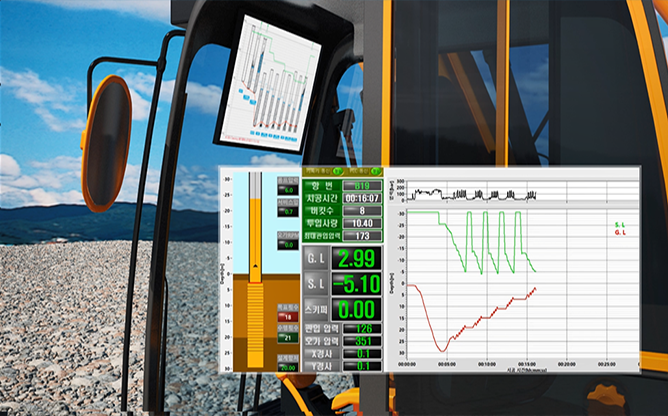Click the G. L button
Viewport: 668px width, 416px height.
pos(316,258)
